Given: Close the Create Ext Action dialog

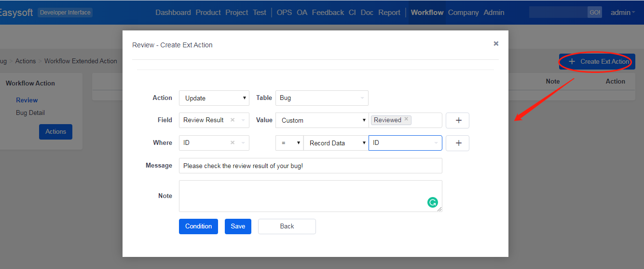Looking at the screenshot, I should tap(496, 43).
